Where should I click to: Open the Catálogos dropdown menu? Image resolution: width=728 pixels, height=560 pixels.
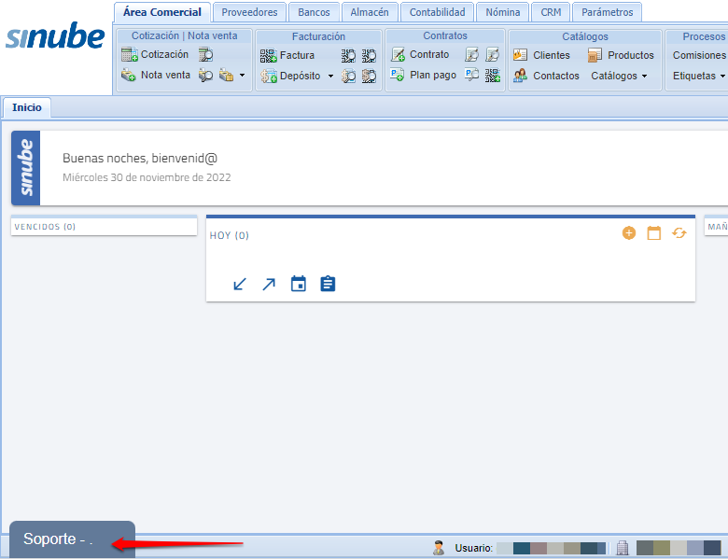tap(619, 76)
